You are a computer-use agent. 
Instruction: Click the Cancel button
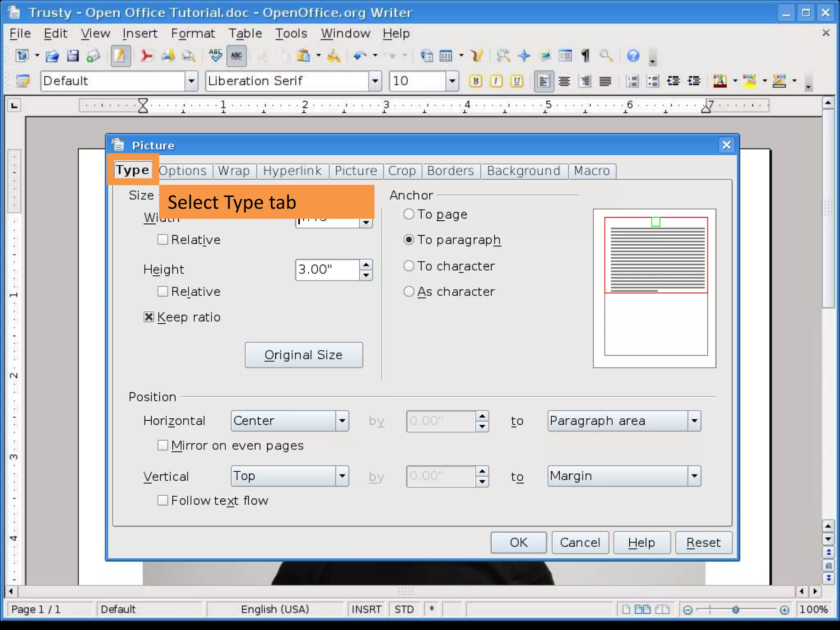(580, 543)
